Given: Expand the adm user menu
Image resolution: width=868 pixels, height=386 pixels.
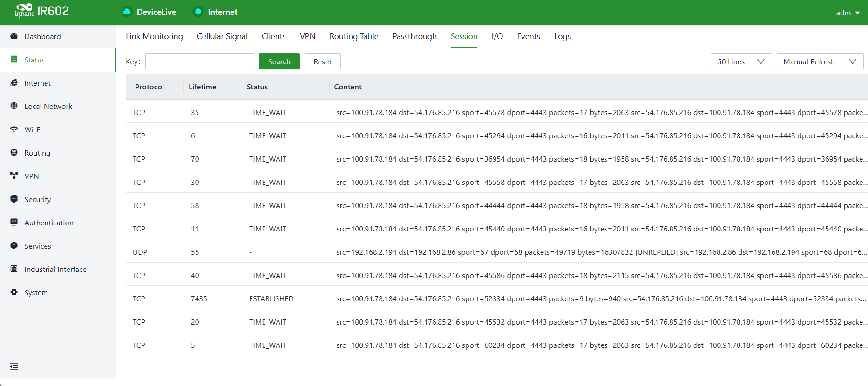Looking at the screenshot, I should pyautogui.click(x=848, y=13).
